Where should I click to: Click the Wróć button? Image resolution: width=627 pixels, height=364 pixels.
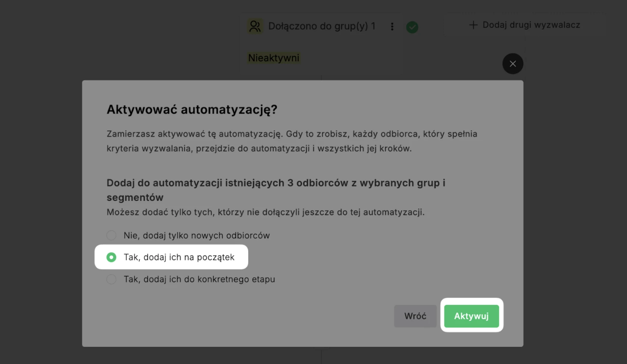(415, 316)
